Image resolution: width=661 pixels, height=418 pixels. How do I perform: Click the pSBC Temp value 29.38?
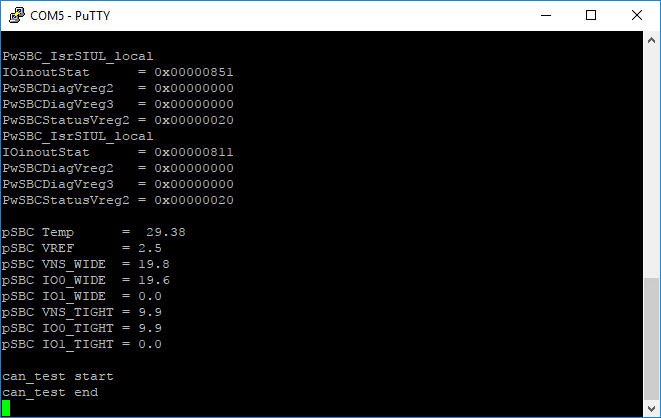[166, 232]
